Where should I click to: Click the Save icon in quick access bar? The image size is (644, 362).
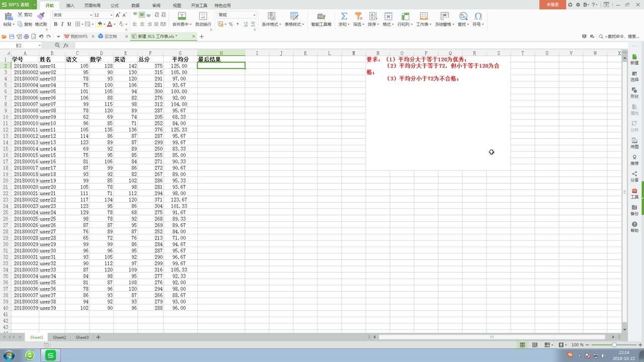[12, 36]
